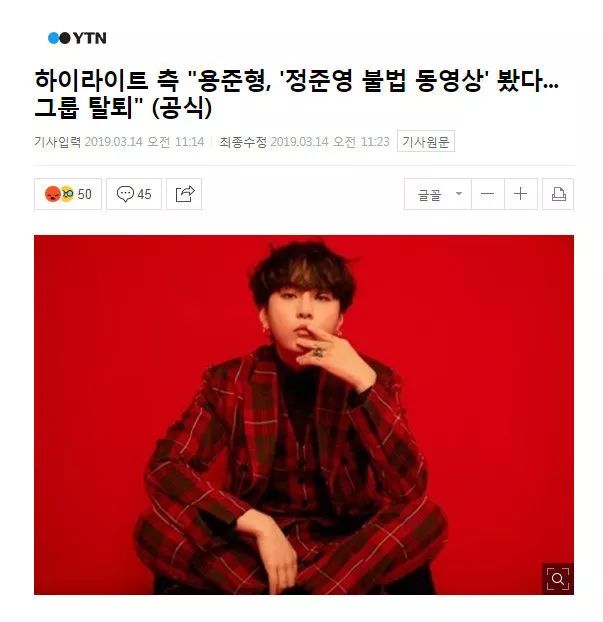Click the (공식) text in headline
This screenshot has width=603, height=622.
coord(182,107)
